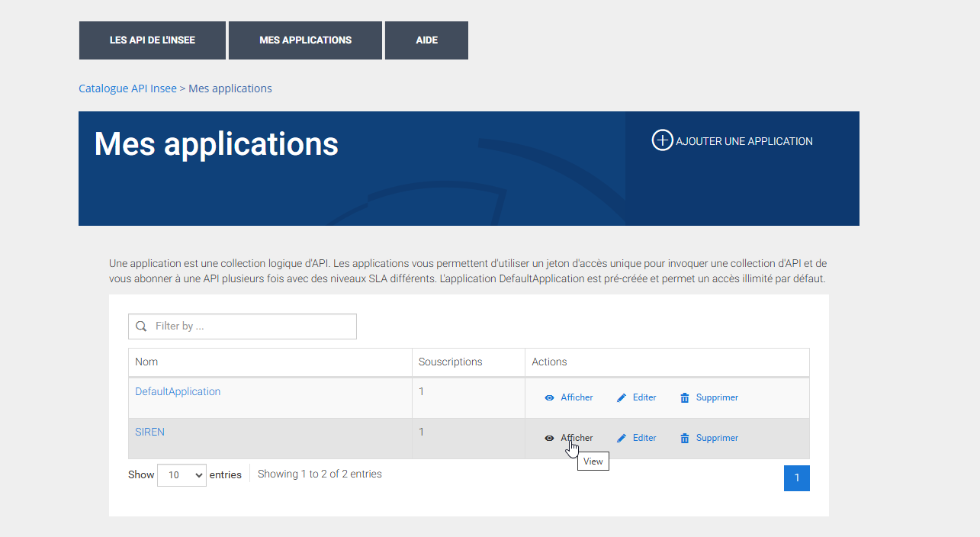The height and width of the screenshot is (537, 980).
Task: Select the Mes Applications menu item
Action: click(x=305, y=40)
